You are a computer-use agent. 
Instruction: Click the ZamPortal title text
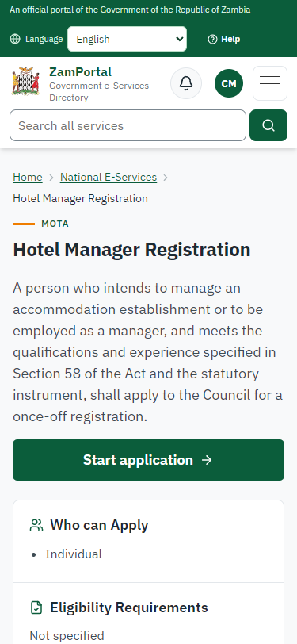[81, 72]
